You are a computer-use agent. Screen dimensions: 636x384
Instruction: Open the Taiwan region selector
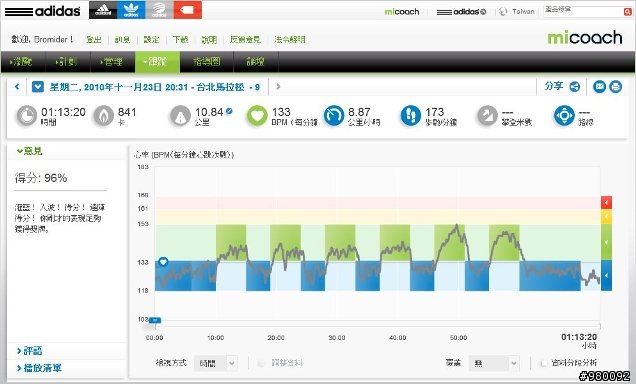[x=517, y=12]
